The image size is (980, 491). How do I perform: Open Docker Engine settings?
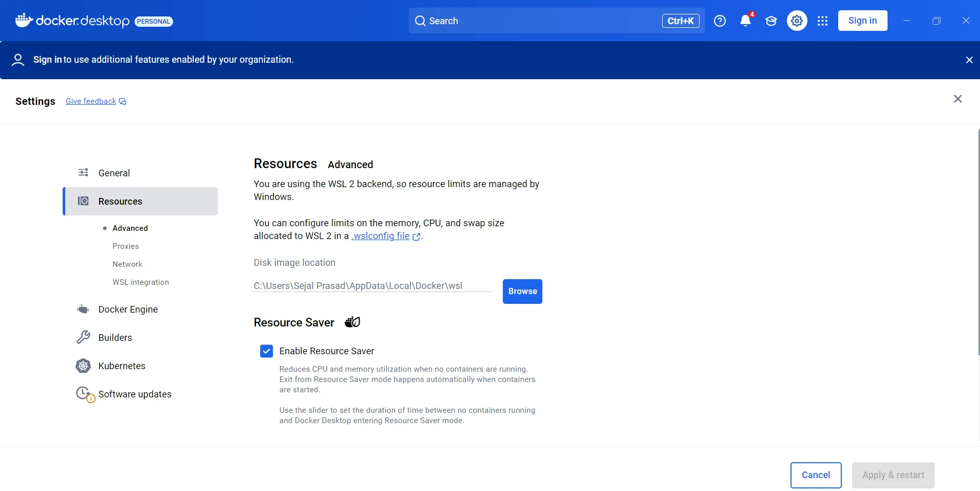point(140,309)
